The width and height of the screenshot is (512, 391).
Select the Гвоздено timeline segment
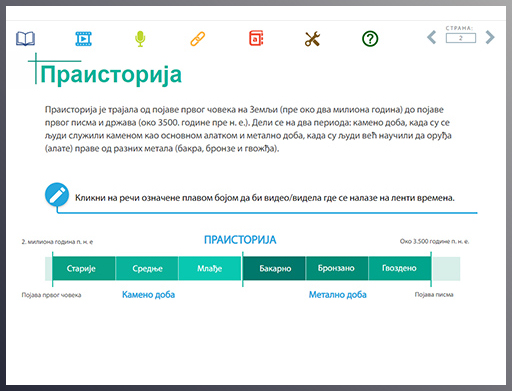(400, 268)
